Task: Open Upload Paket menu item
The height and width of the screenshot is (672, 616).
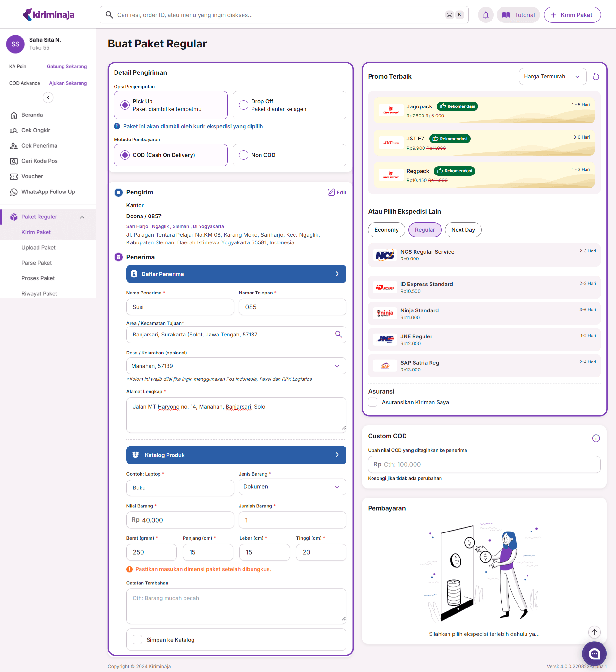Action: pyautogui.click(x=38, y=247)
